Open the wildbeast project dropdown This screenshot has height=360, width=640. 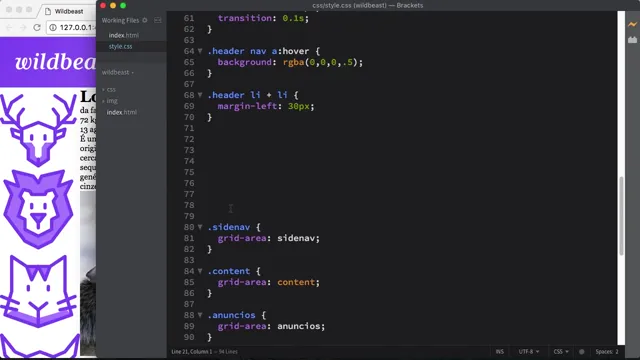click(x=118, y=72)
